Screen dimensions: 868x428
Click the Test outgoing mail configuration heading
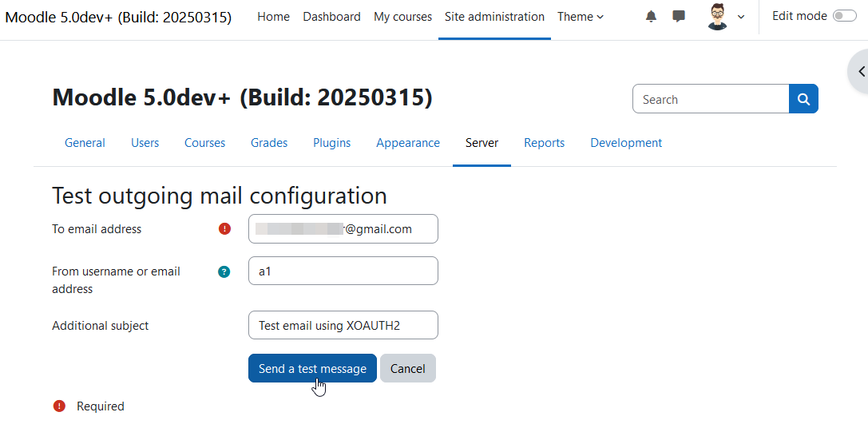point(220,196)
